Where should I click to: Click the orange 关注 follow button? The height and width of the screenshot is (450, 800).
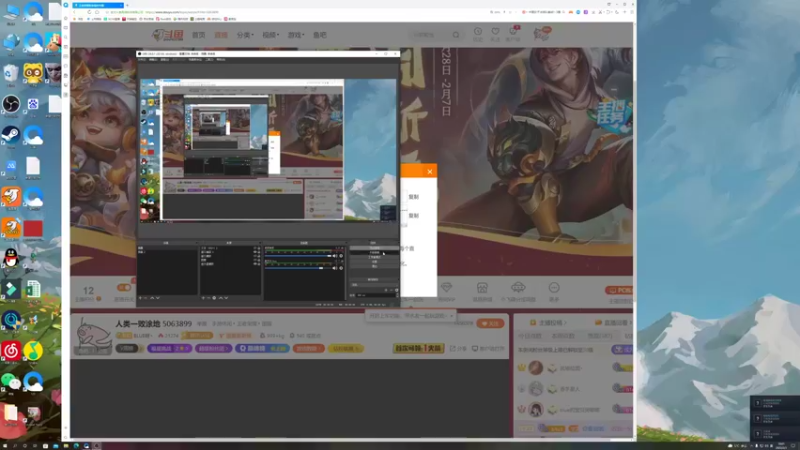tap(490, 323)
